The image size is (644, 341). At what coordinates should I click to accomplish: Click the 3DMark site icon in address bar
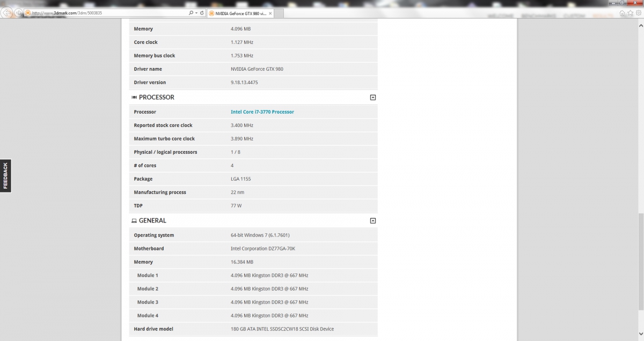pos(28,13)
